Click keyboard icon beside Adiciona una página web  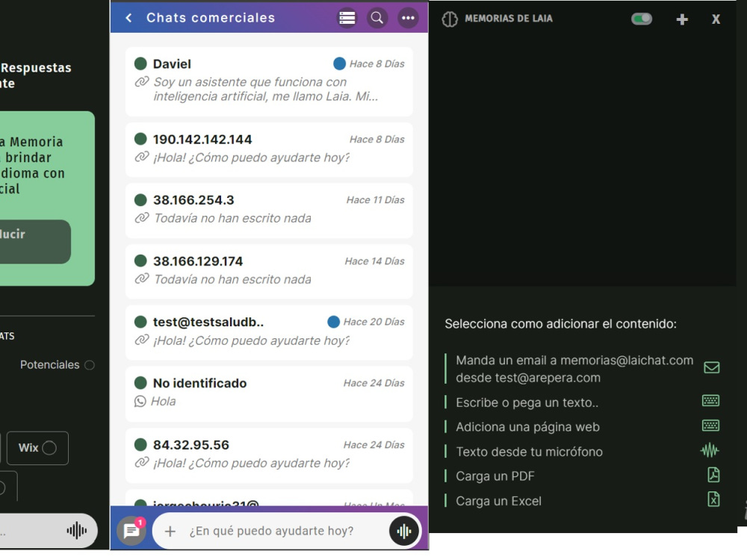pos(711,426)
